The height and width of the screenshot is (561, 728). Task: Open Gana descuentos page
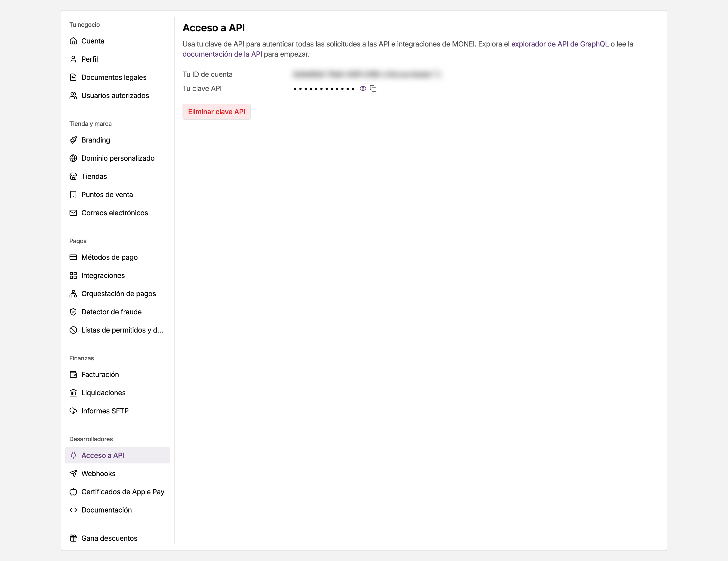[x=118, y=538]
